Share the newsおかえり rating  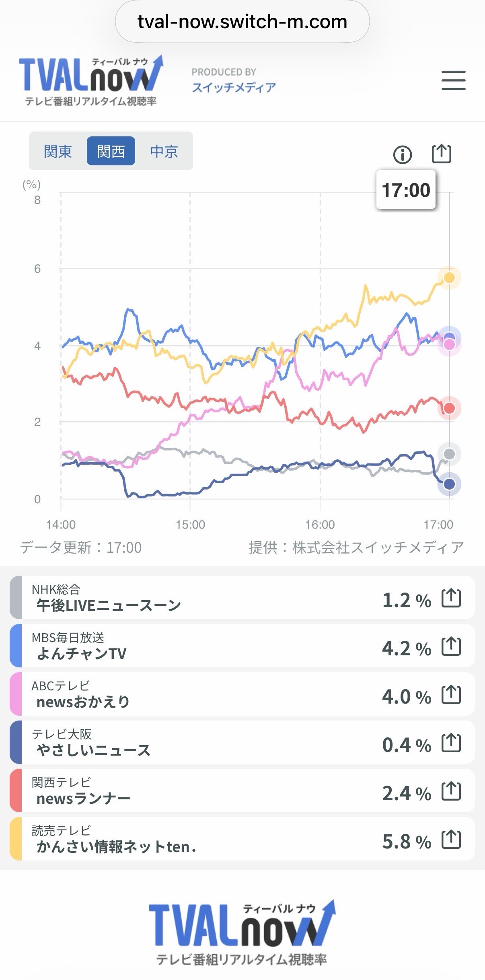[x=451, y=694]
